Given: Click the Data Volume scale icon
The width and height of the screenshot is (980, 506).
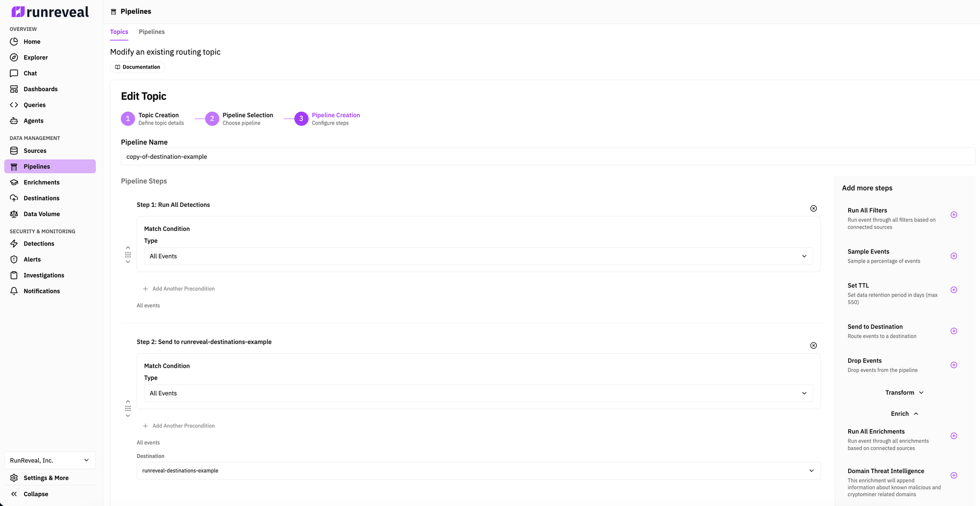Looking at the screenshot, I should 14,214.
